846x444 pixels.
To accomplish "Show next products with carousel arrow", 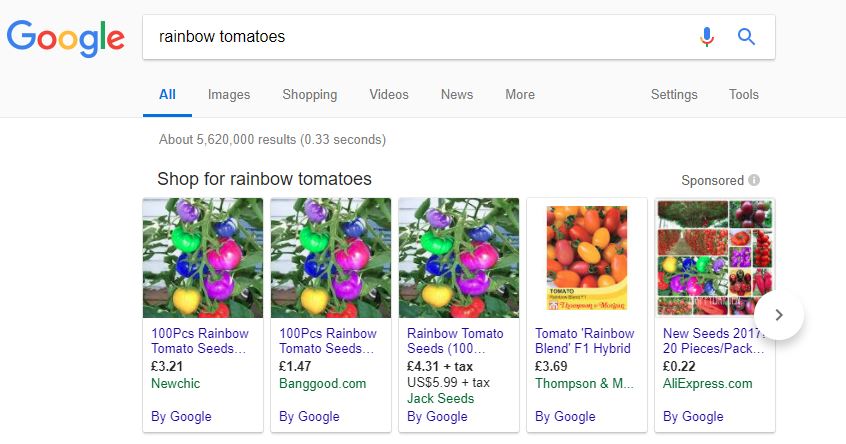I will 779,315.
